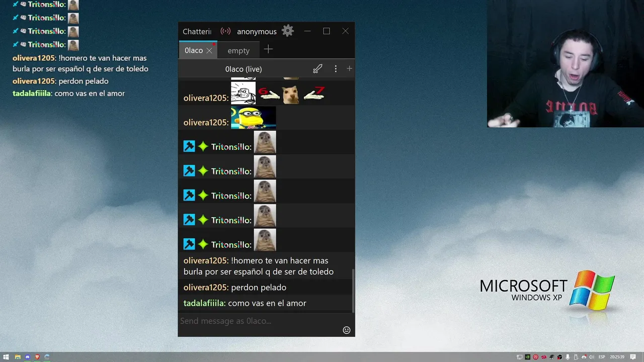Viewport: 644px width, 362px height.
Task: Switch the ESP input language
Action: tap(602, 357)
